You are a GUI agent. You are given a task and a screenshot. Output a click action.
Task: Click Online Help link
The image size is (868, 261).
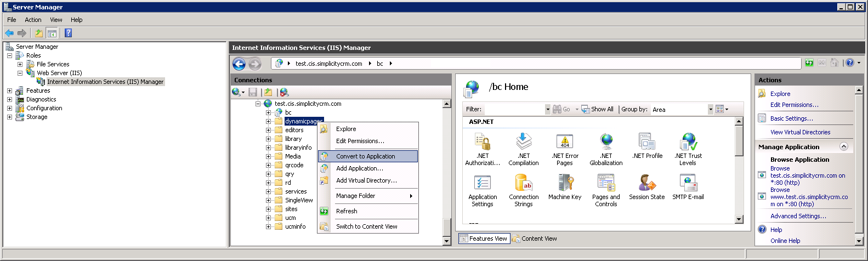(x=785, y=241)
